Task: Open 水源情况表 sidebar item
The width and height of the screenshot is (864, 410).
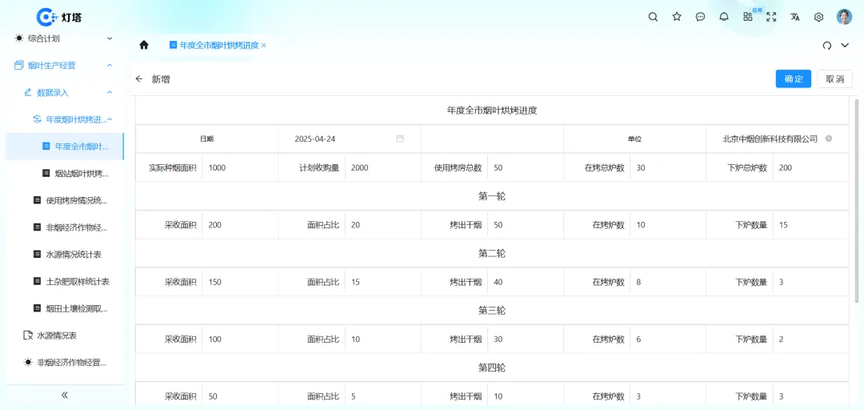Action: pyautogui.click(x=65, y=335)
